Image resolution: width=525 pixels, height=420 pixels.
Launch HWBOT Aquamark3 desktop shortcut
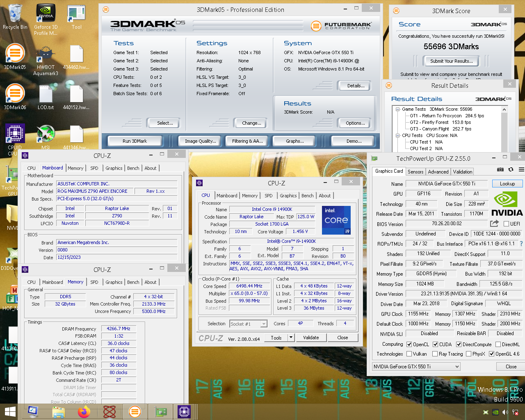tap(46, 61)
